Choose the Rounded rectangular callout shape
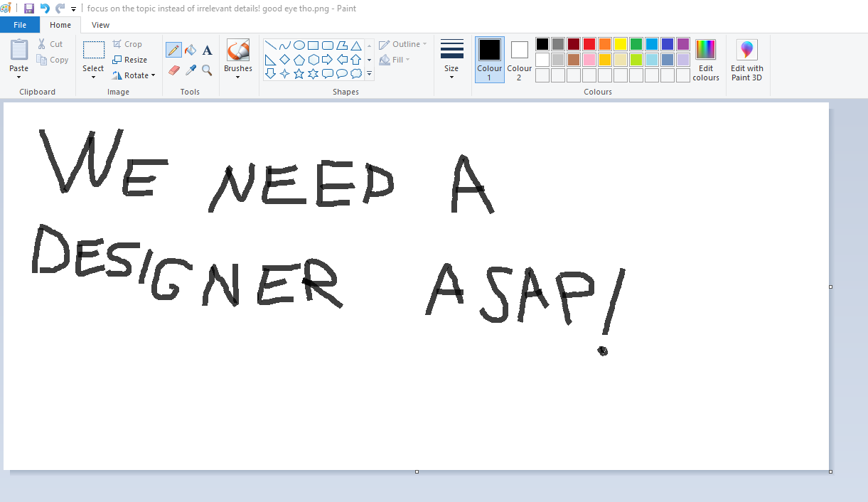 [328, 73]
